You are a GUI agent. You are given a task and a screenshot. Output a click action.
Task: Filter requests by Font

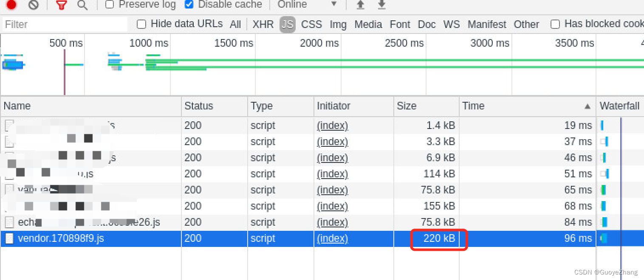pyautogui.click(x=400, y=25)
